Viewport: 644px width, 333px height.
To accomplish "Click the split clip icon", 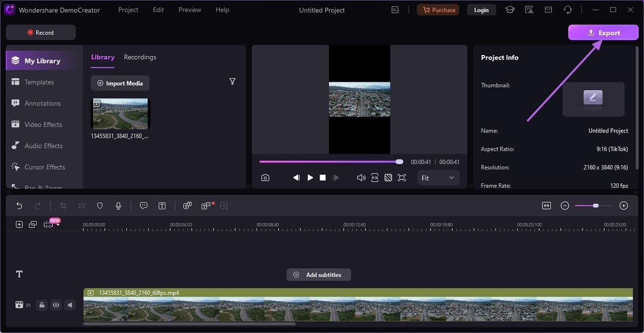I will [x=82, y=206].
